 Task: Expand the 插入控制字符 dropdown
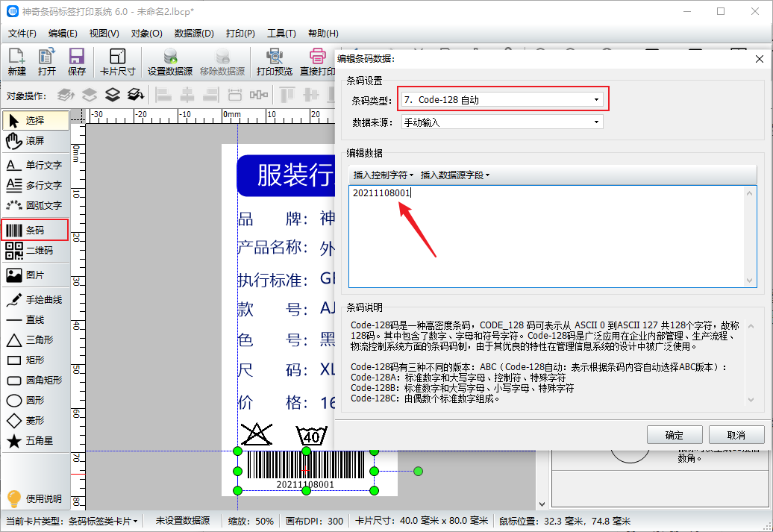(383, 175)
